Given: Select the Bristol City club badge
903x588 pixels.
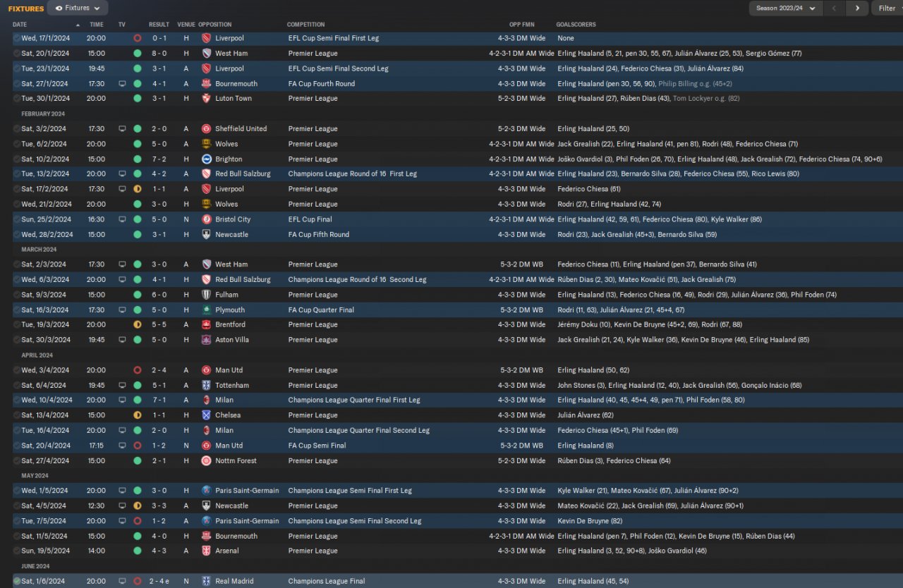Looking at the screenshot, I should tap(206, 219).
